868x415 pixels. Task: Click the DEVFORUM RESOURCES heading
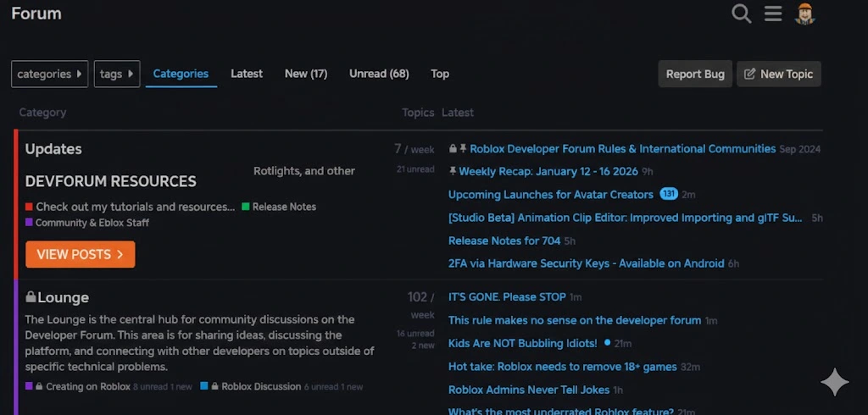[x=111, y=181]
